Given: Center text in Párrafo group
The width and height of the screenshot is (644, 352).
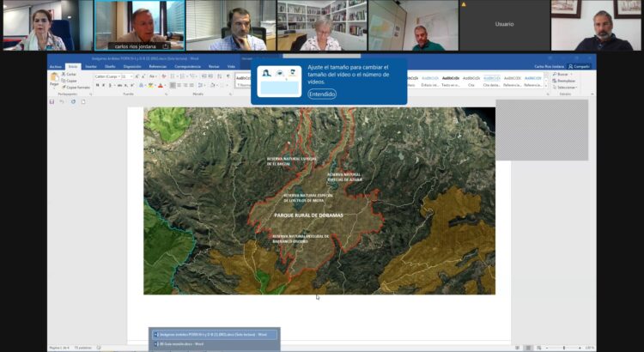Looking at the screenshot, I should (x=179, y=85).
